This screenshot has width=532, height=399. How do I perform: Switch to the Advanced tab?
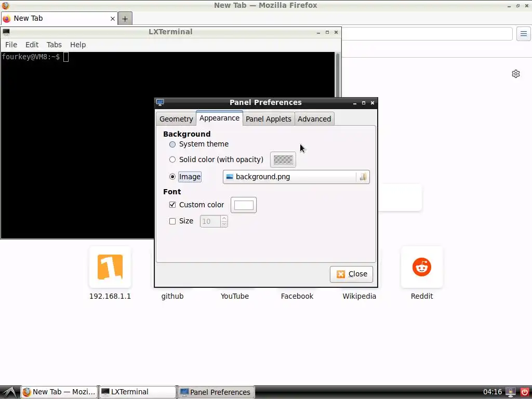click(x=314, y=119)
